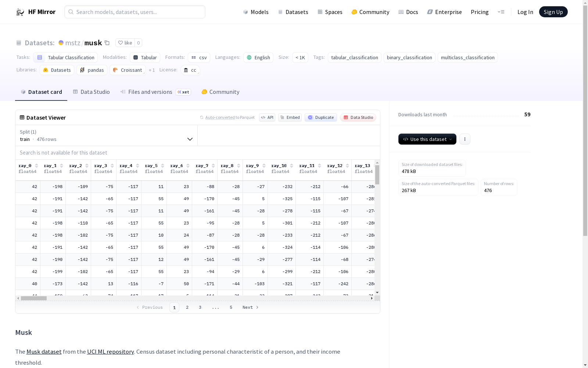Go to page 2 of the table
The width and height of the screenshot is (588, 368).
point(187,307)
